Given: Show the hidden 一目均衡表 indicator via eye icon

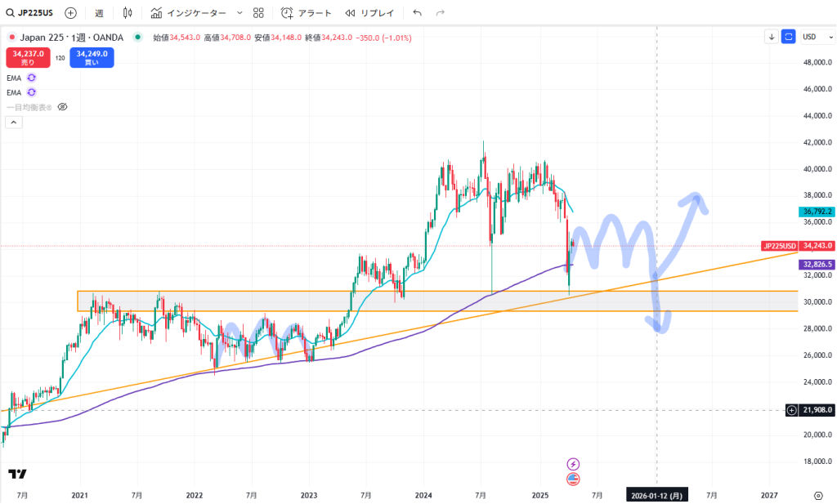Looking at the screenshot, I should pos(62,107).
